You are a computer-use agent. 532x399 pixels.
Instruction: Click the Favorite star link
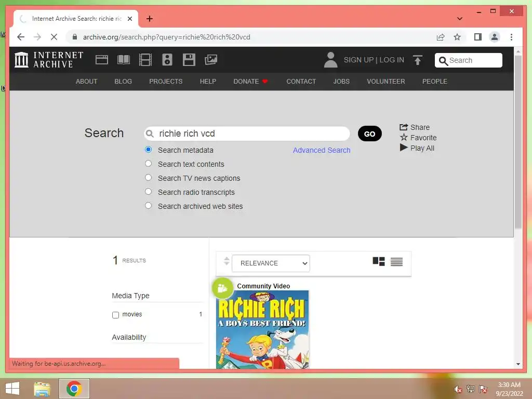click(418, 137)
